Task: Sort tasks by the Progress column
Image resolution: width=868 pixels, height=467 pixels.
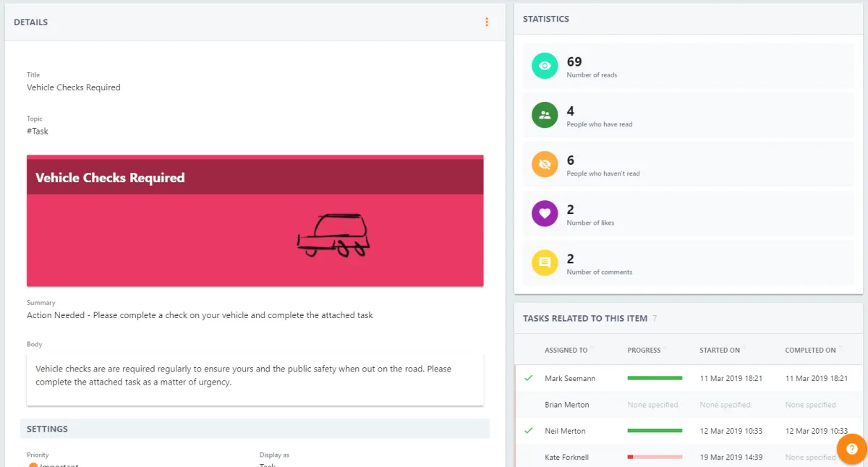Action: coord(644,350)
